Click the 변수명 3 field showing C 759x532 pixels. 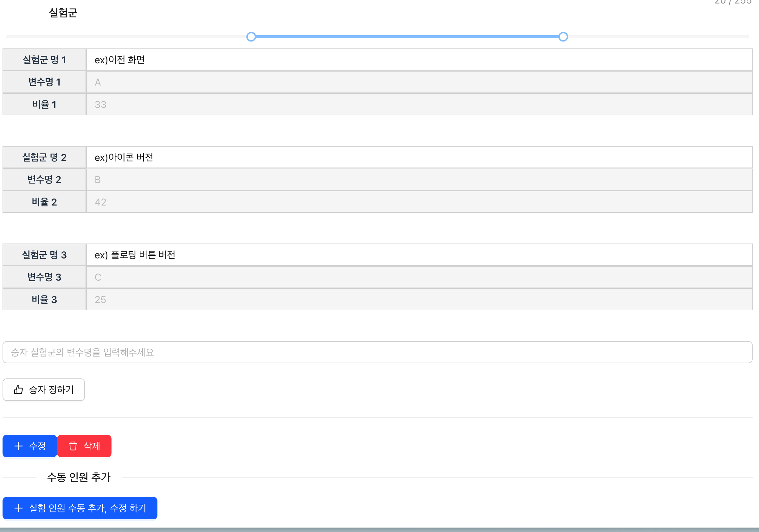[x=419, y=277]
